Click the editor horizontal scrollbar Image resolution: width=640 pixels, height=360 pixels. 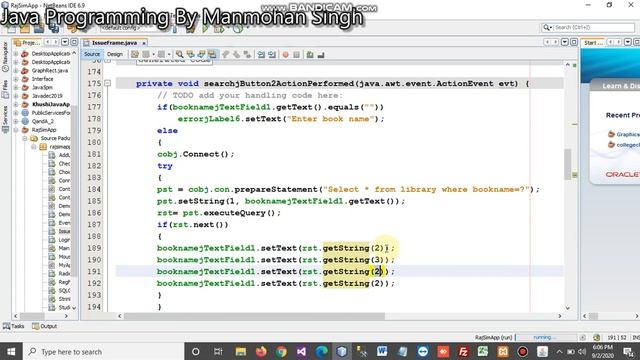(x=254, y=316)
